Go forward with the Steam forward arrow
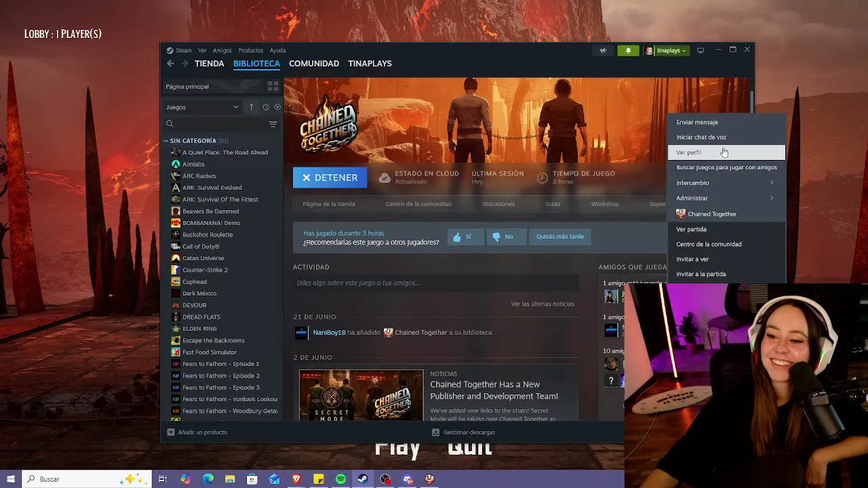 184,64
